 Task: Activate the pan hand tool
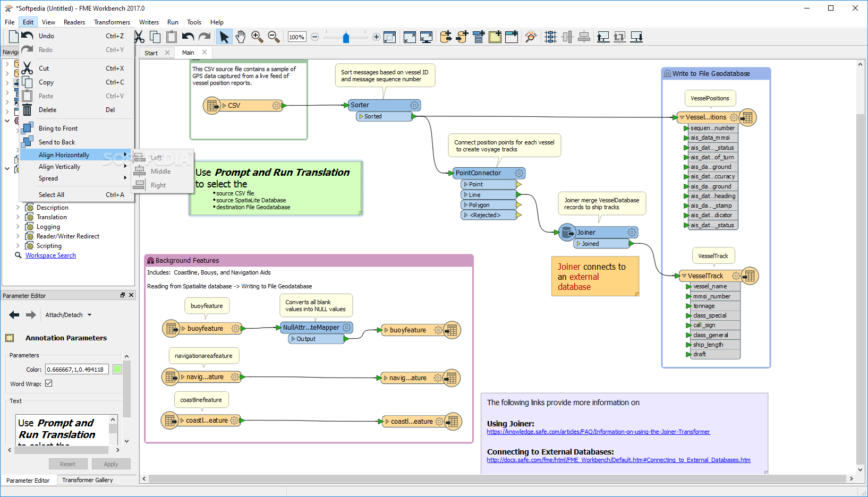coord(241,37)
